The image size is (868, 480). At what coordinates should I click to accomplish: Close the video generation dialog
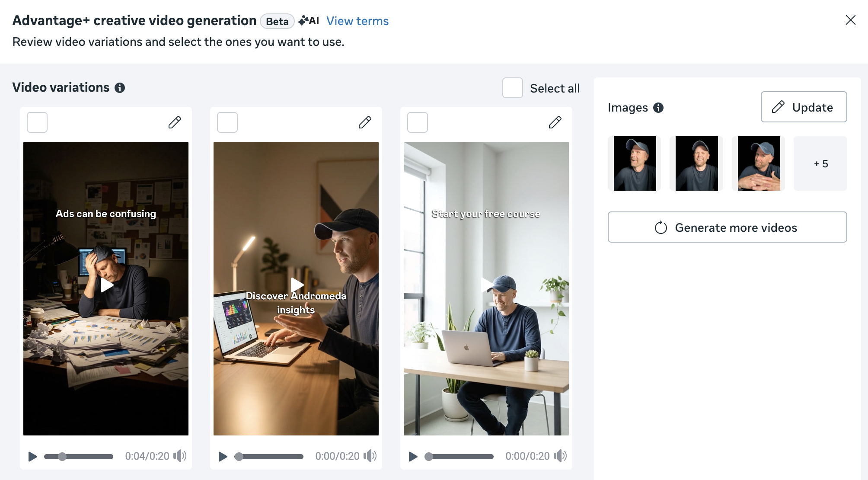point(850,20)
